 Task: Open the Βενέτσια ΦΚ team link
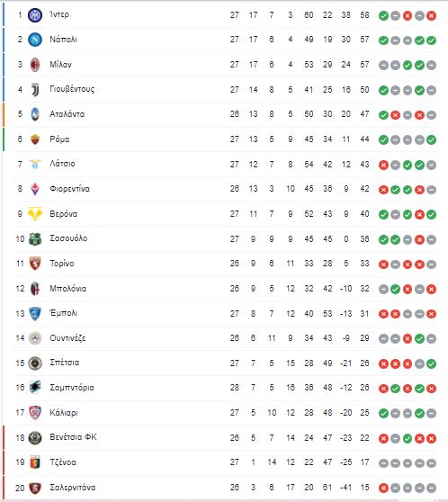pyautogui.click(x=73, y=437)
